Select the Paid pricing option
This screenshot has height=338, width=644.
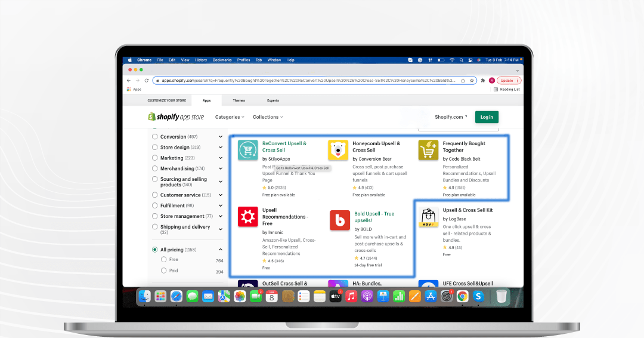click(x=164, y=271)
